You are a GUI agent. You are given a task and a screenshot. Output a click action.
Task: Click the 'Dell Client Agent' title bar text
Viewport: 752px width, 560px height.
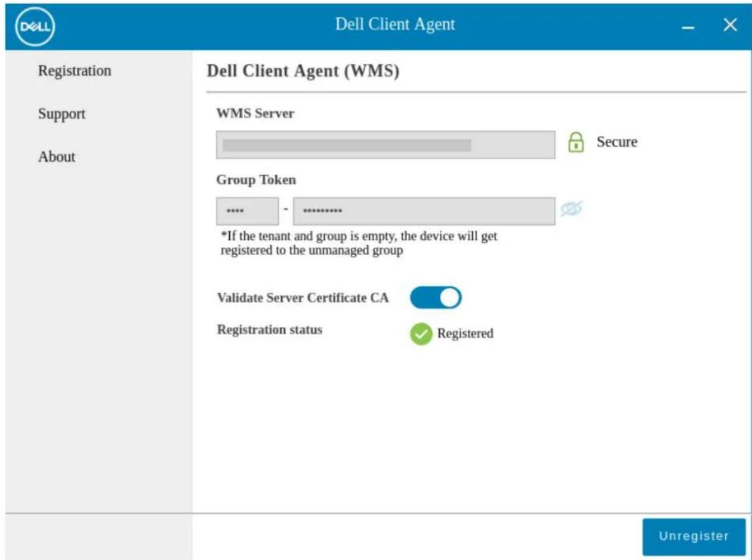tap(395, 24)
